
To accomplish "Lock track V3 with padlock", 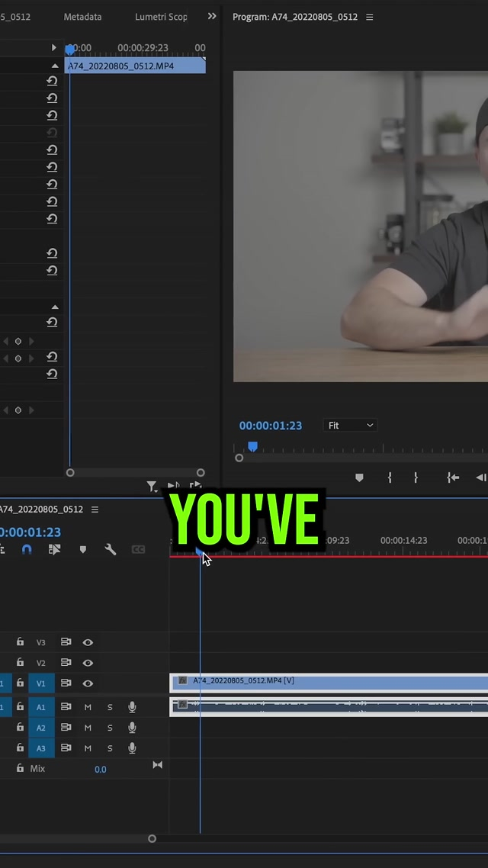I will point(20,641).
